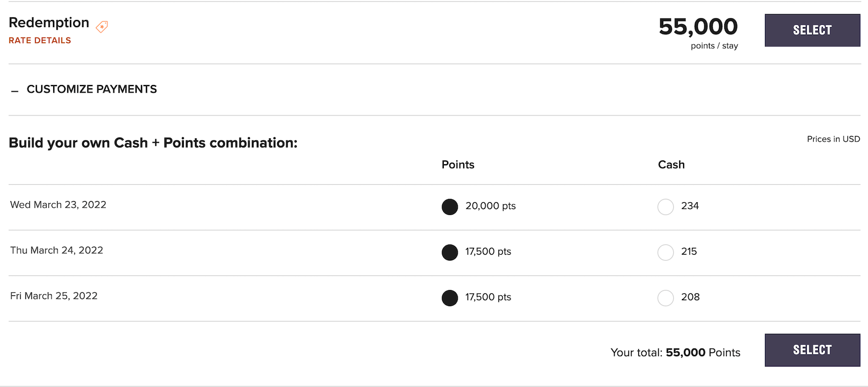Select 17,500 pts for Thu March 24
Viewport: 868px width, 387px height.
pos(450,252)
